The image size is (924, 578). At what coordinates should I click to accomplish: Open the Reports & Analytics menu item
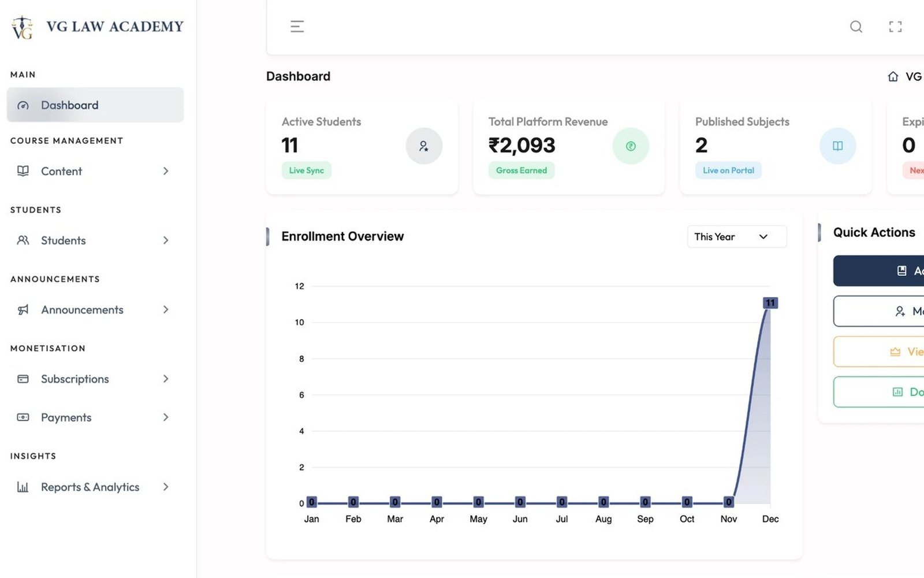tap(95, 487)
